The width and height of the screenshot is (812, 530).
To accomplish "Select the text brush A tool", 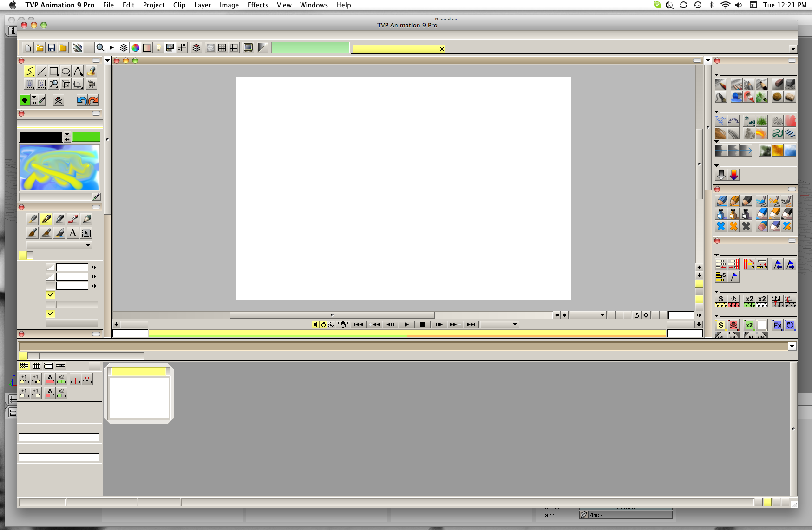I will pos(73,233).
